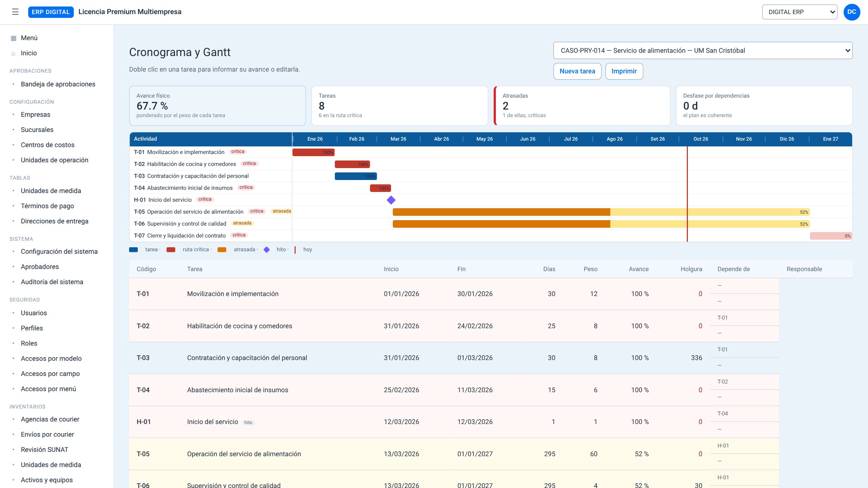Open Bandeja de aprobaciones
The image size is (868, 488).
[58, 84]
